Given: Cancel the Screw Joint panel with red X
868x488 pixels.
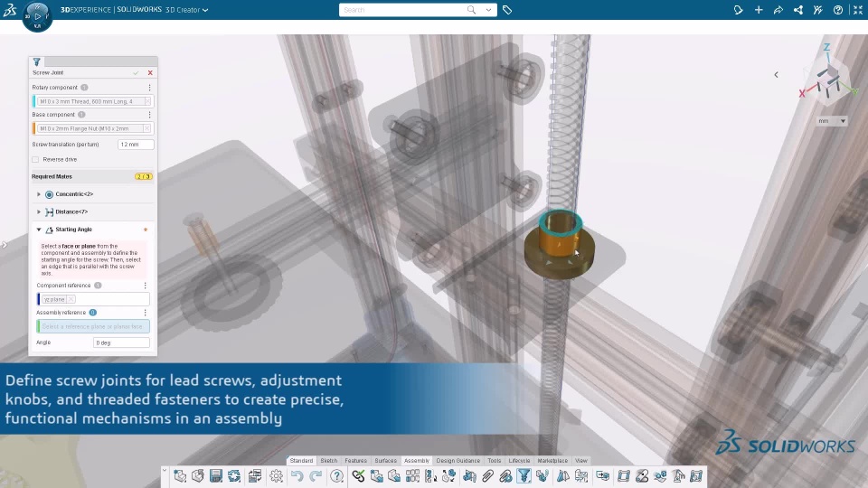Looking at the screenshot, I should (x=150, y=72).
